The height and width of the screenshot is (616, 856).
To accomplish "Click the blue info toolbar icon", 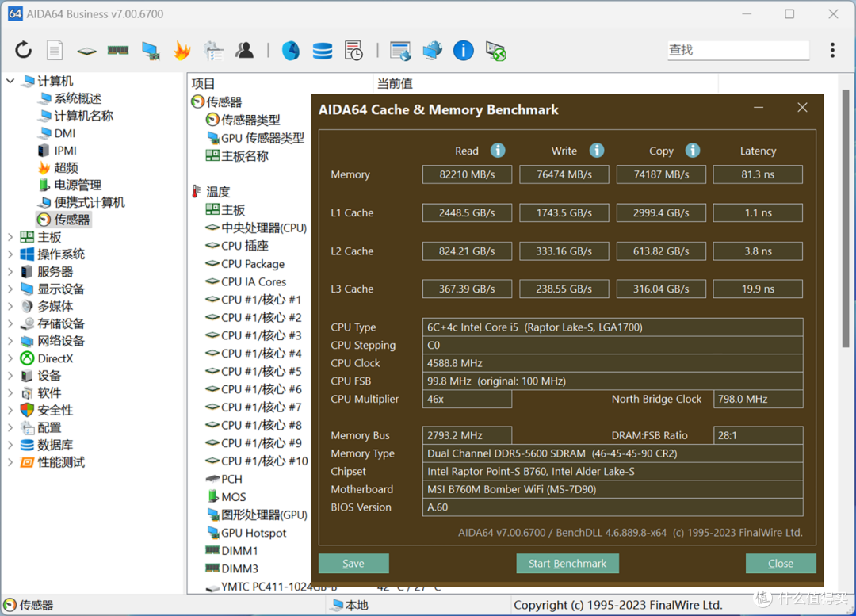I will click(x=463, y=50).
